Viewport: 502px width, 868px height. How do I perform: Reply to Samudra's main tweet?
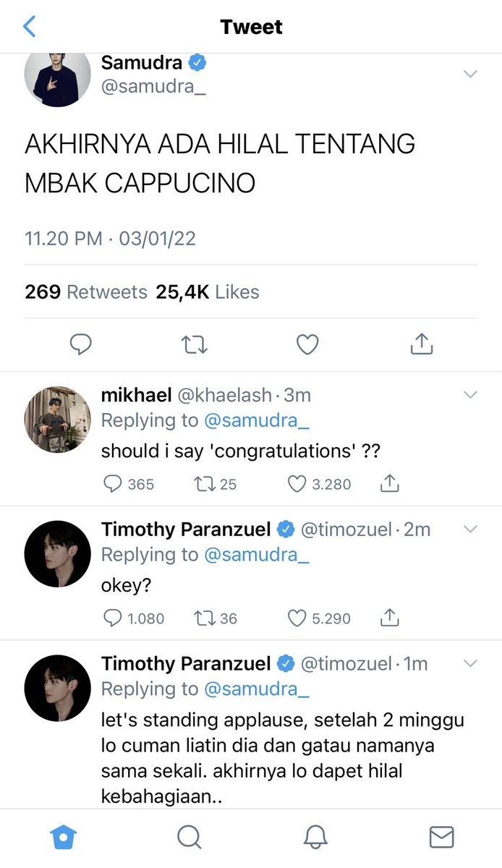(x=80, y=345)
